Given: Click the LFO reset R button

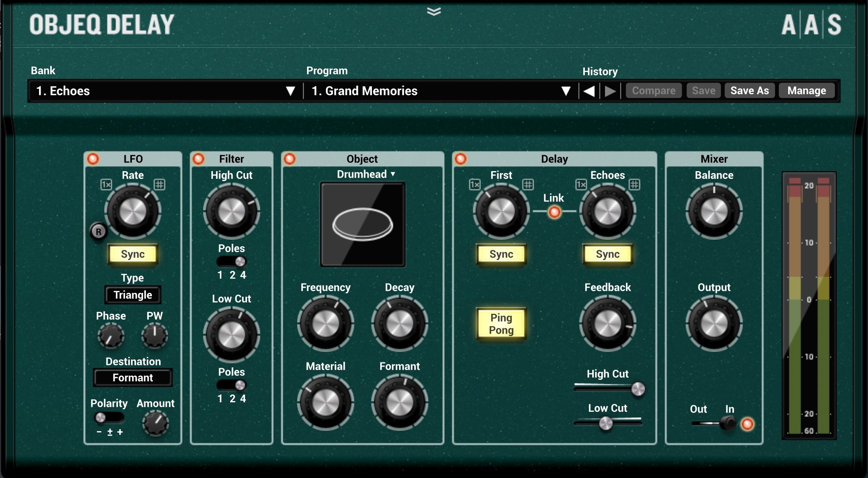Looking at the screenshot, I should tap(98, 232).
